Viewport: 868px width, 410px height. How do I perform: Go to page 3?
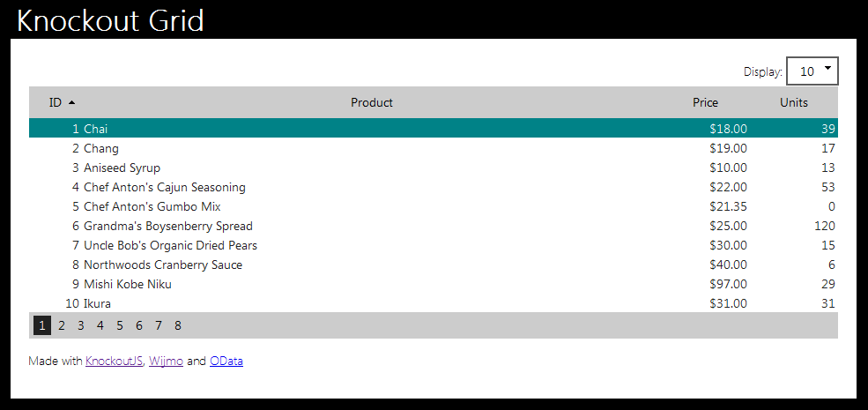(81, 325)
